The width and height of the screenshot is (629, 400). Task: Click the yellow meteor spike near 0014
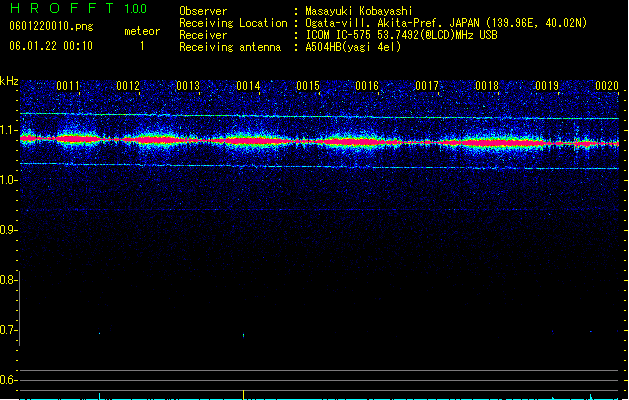tap(243, 395)
